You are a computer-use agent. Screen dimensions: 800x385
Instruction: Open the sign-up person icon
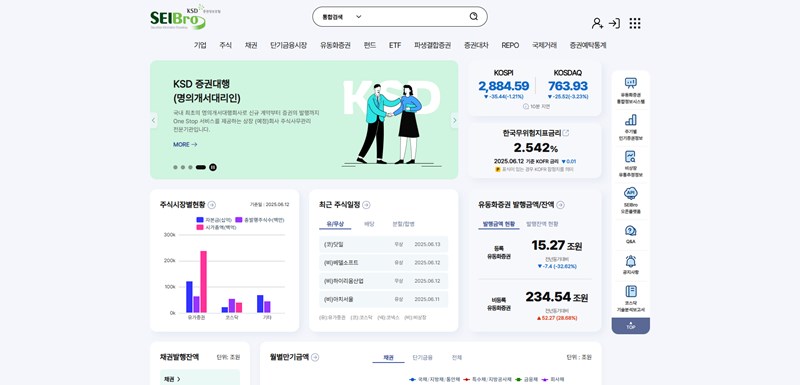597,23
